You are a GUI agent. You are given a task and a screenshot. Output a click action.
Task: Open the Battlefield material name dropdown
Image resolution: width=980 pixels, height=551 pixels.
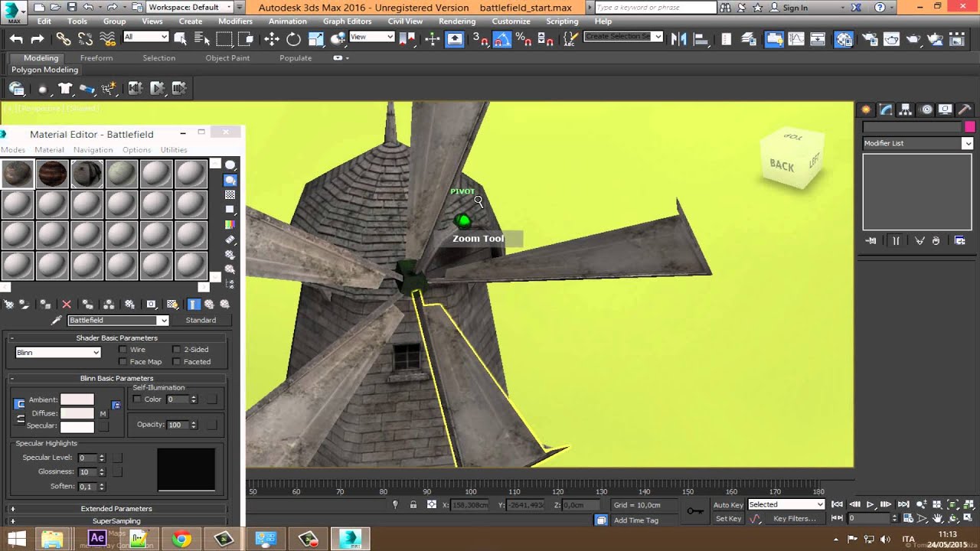tap(118, 321)
